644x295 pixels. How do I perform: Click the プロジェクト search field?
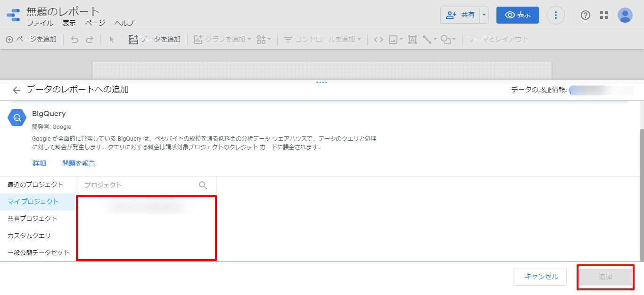tap(140, 185)
